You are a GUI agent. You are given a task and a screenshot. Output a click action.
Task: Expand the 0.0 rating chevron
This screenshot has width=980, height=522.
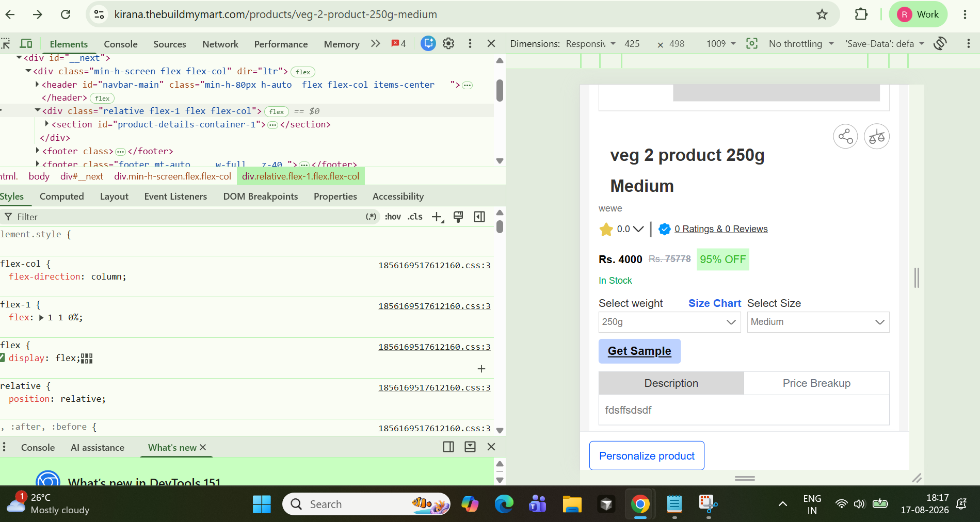tap(638, 229)
